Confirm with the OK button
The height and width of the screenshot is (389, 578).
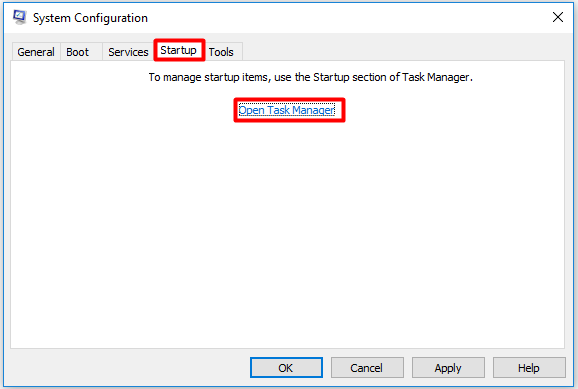pos(286,368)
